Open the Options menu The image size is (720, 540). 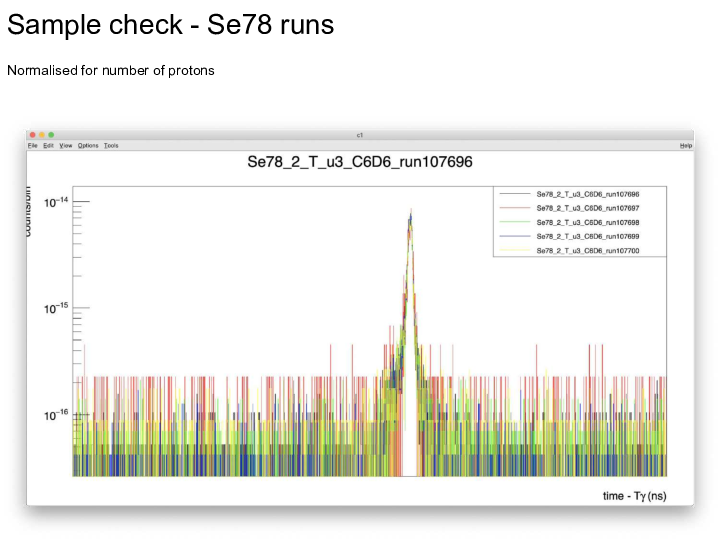pyautogui.click(x=88, y=145)
